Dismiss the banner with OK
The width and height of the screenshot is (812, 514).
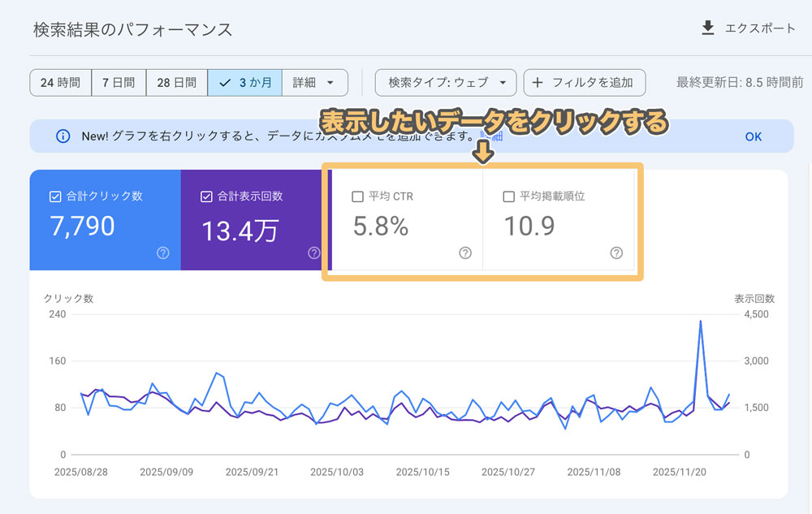753,136
